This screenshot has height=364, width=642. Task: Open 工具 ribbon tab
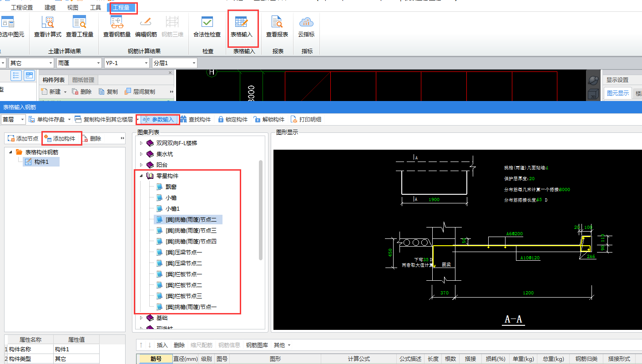96,7
